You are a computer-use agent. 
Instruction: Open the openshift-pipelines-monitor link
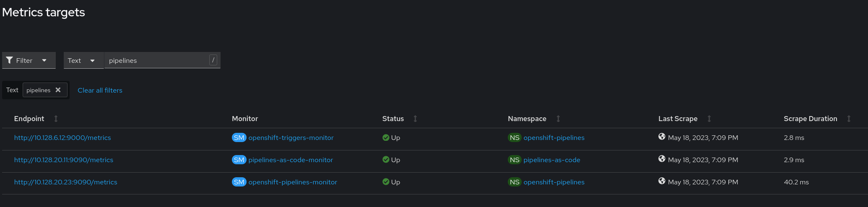point(293,182)
